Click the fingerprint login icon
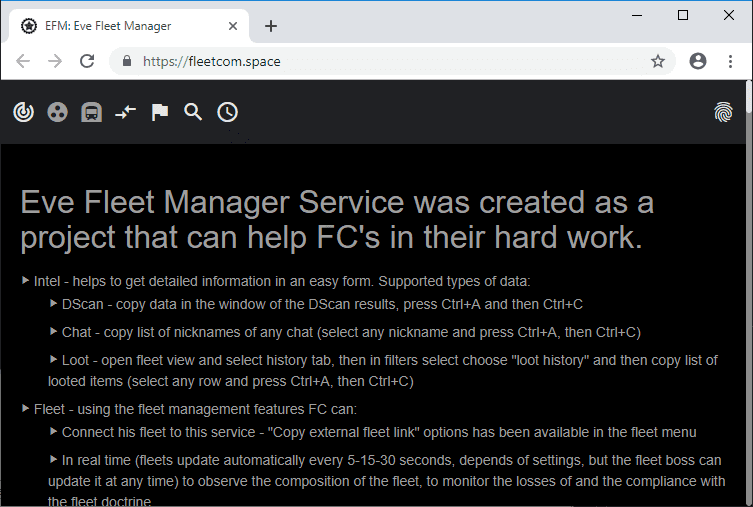753x507 pixels. click(x=723, y=113)
